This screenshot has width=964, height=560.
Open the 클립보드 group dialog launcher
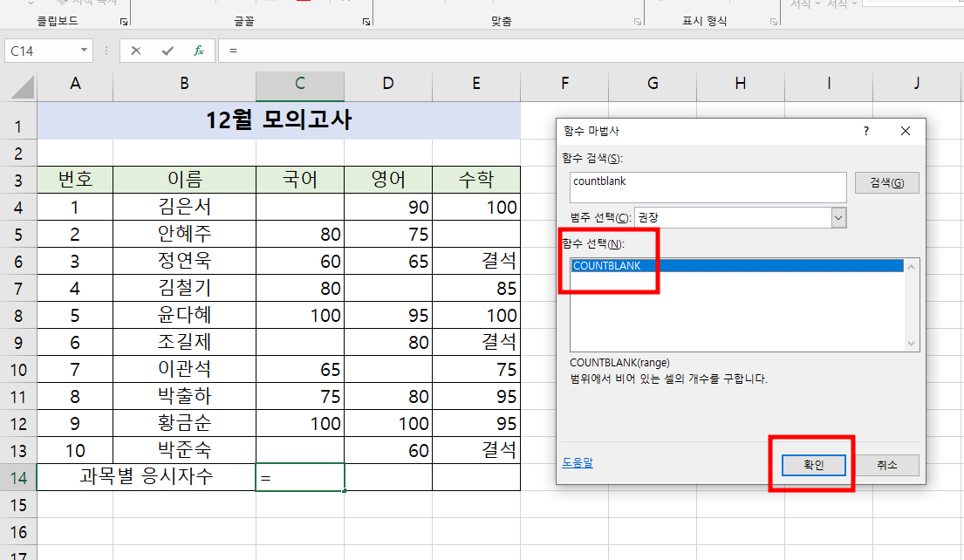click(x=124, y=22)
